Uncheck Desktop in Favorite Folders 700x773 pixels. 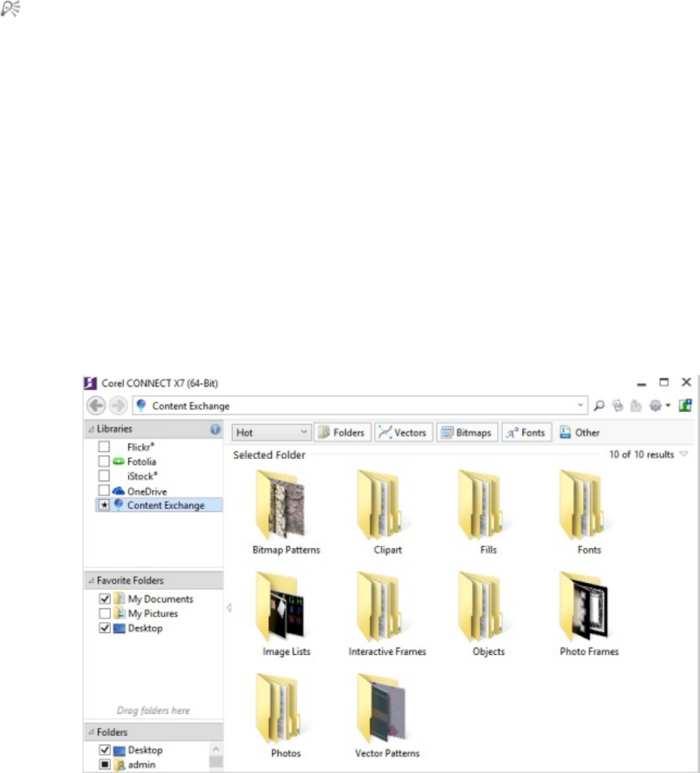click(104, 628)
